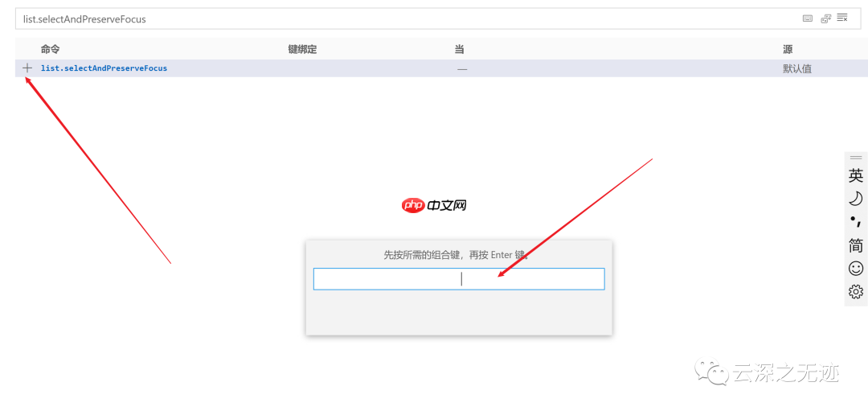This screenshot has height=411, width=868.
Task: Click the when-clause dash cell
Action: pyautogui.click(x=462, y=68)
